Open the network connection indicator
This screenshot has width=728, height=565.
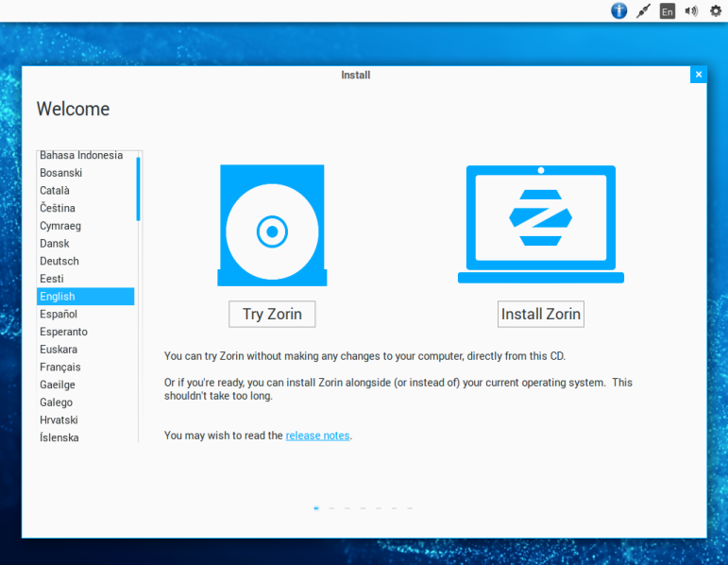point(643,11)
